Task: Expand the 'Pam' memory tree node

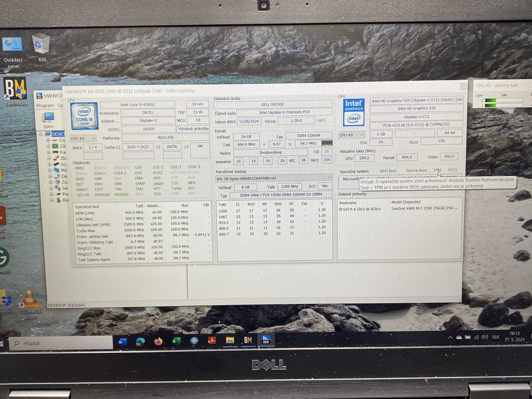Action: pos(49,152)
